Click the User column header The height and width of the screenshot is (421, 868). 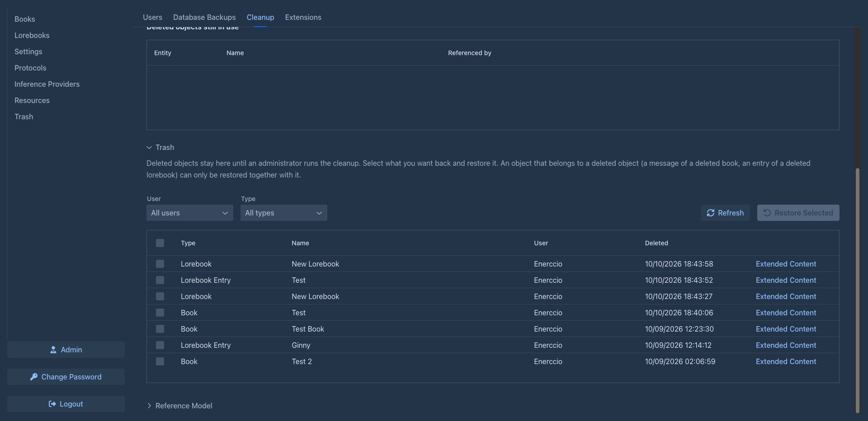(x=541, y=243)
